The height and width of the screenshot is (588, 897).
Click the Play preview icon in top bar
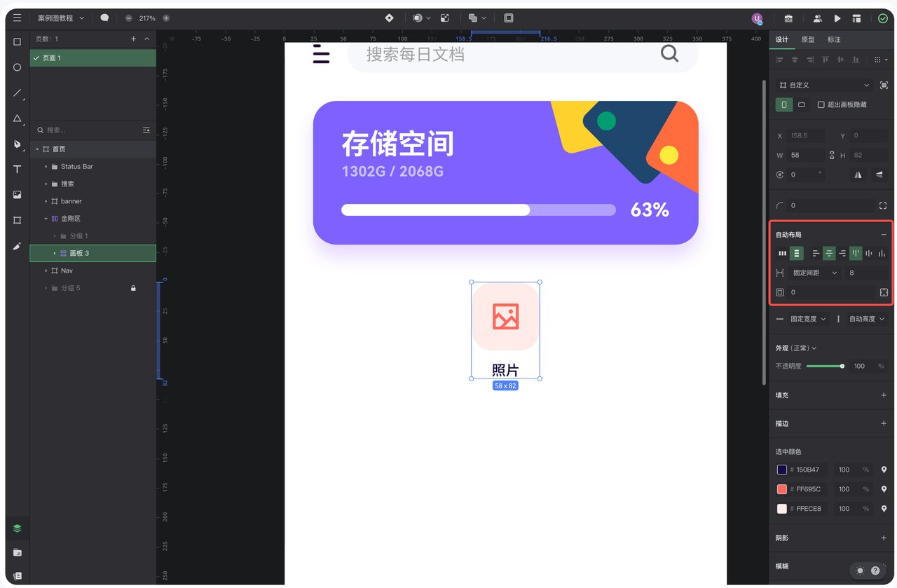pos(837,18)
